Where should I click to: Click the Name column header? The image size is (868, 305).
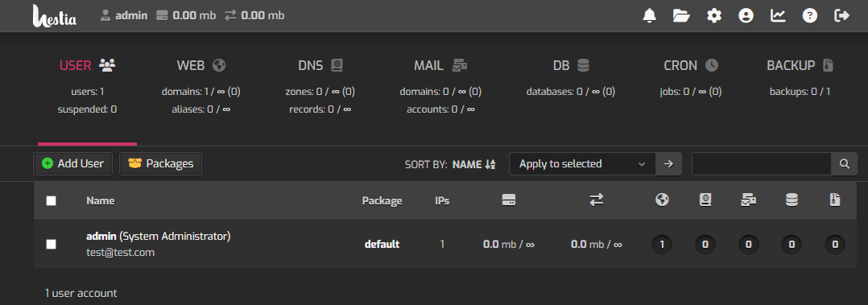[100, 200]
